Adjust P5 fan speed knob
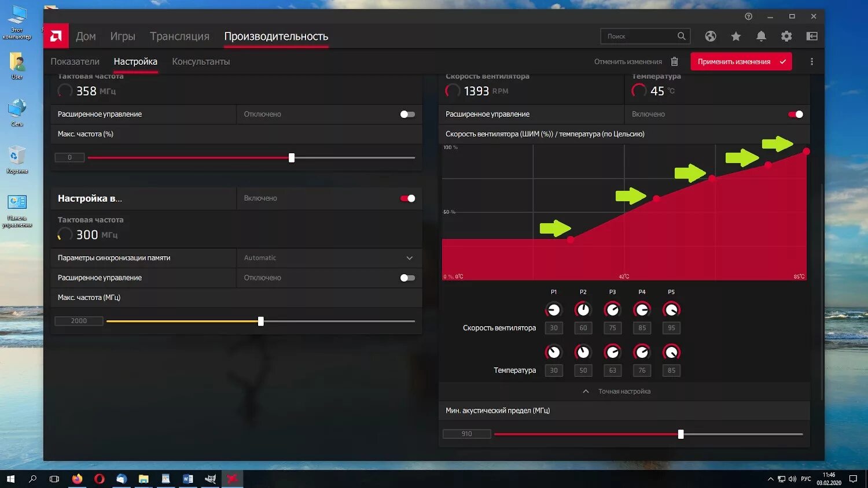The height and width of the screenshot is (488, 868). (x=671, y=310)
